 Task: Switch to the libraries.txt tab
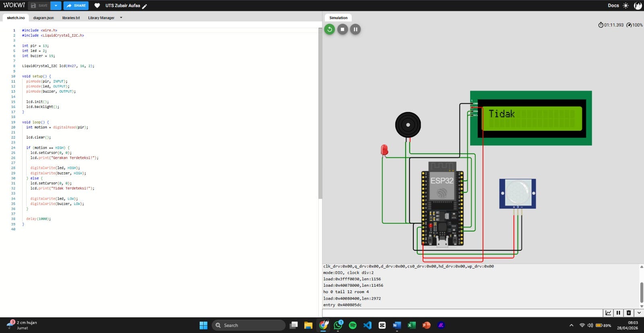pos(71,18)
